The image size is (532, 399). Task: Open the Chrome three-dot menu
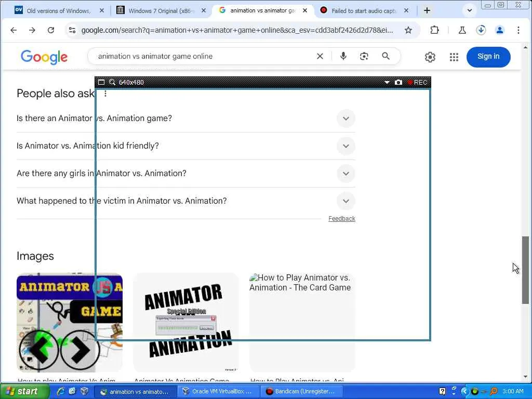(x=518, y=30)
